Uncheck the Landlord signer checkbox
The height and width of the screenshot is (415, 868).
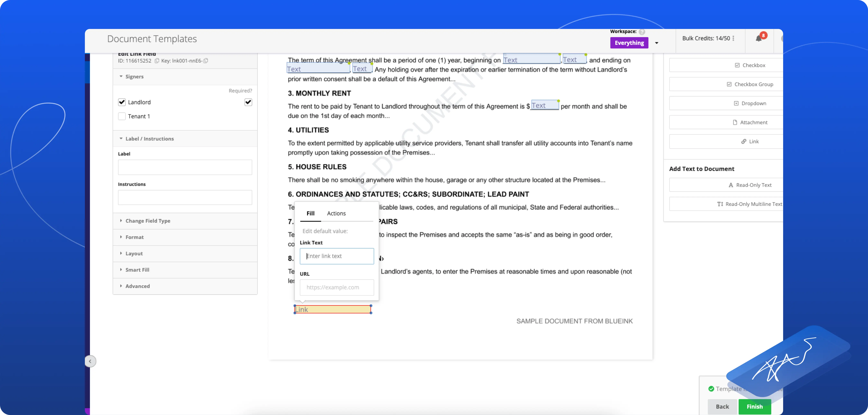[122, 102]
